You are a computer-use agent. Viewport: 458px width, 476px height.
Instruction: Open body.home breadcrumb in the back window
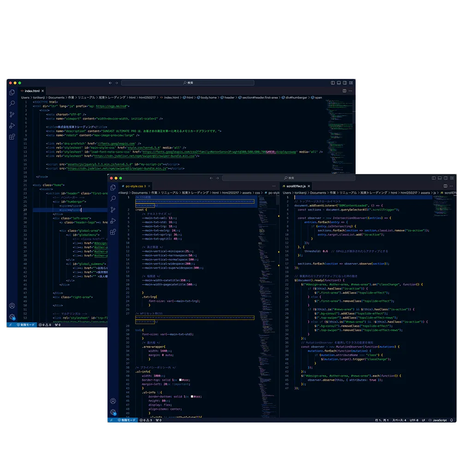pos(207,98)
